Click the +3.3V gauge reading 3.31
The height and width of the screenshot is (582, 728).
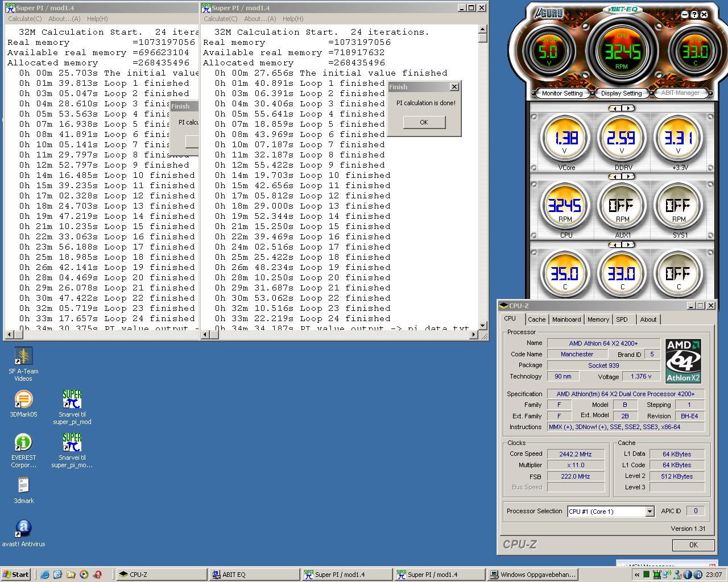[x=678, y=138]
